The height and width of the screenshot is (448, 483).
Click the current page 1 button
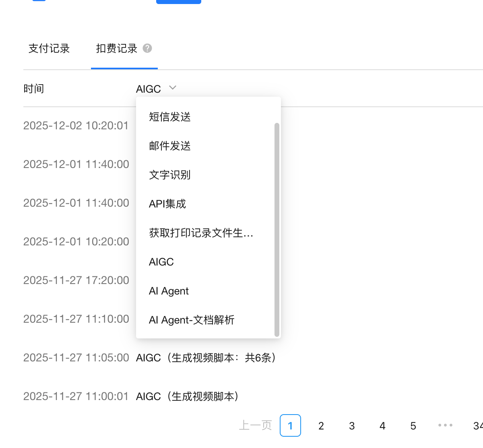coord(290,425)
